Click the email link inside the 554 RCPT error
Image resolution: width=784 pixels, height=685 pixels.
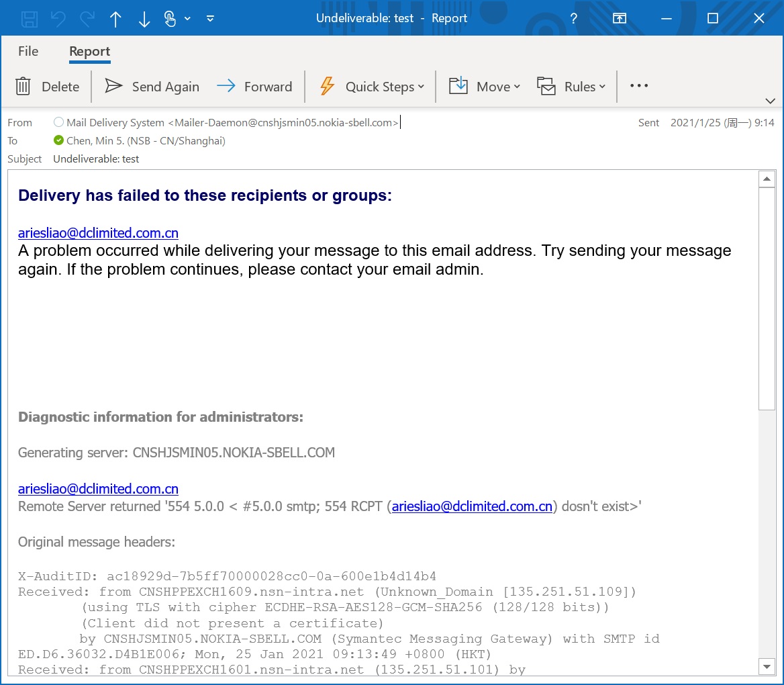(471, 506)
